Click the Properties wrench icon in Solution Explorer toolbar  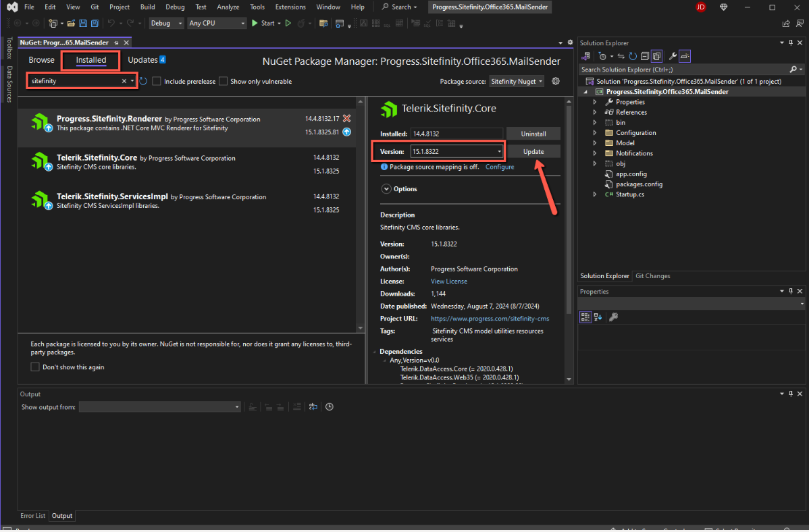click(x=673, y=56)
